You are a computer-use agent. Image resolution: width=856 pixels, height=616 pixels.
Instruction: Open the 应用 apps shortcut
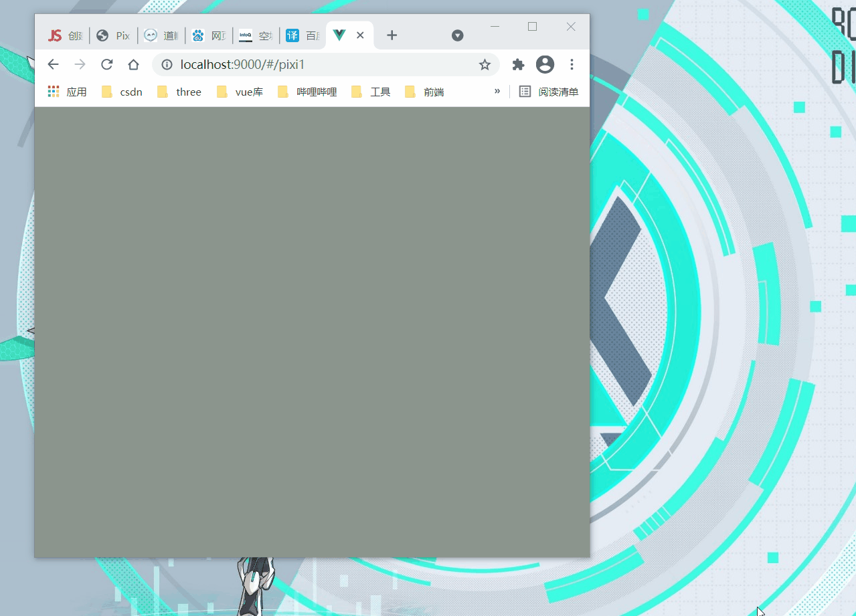(x=68, y=92)
